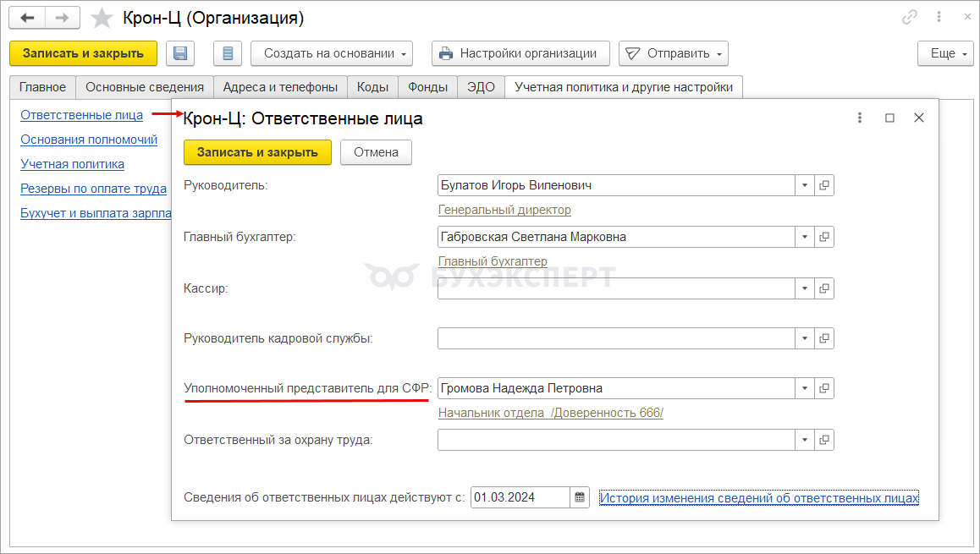980x554 pixels.
Task: Open История изменения сведений об ответственных лицах link
Action: click(x=758, y=498)
